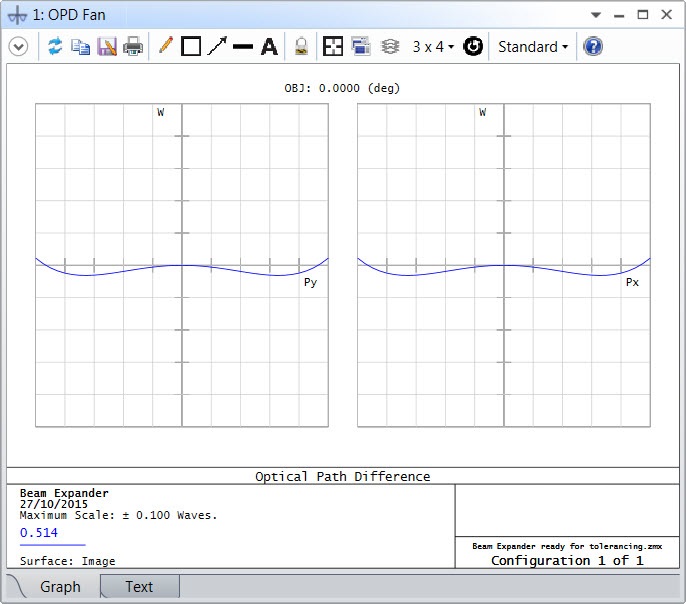Select the pencil annotate tool
The image size is (686, 604).
[166, 46]
